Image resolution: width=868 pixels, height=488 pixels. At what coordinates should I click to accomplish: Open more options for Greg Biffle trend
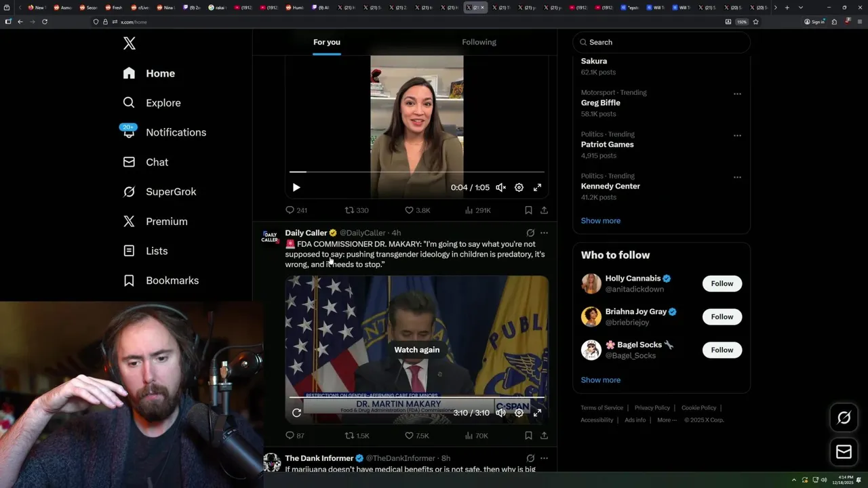click(737, 94)
